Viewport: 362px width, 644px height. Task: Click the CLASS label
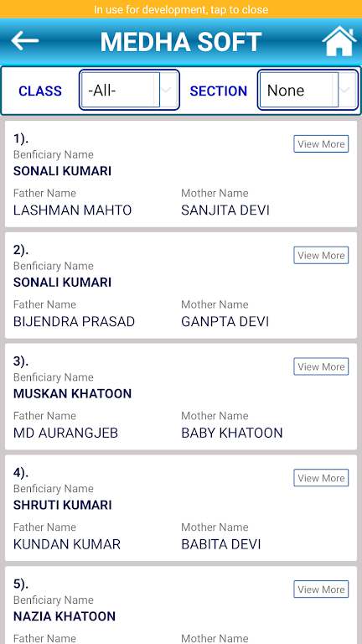(x=40, y=91)
